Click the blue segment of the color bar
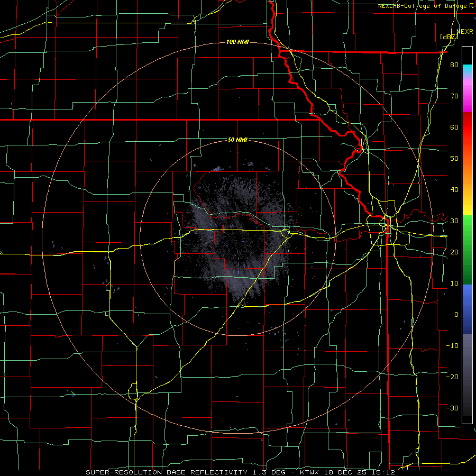 pyautogui.click(x=467, y=309)
